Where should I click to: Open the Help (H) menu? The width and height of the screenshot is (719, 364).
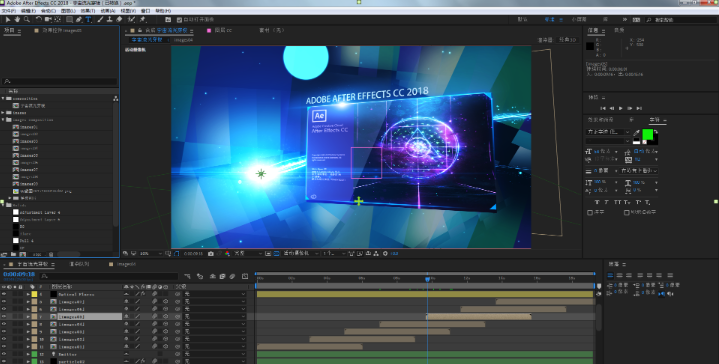click(x=163, y=10)
